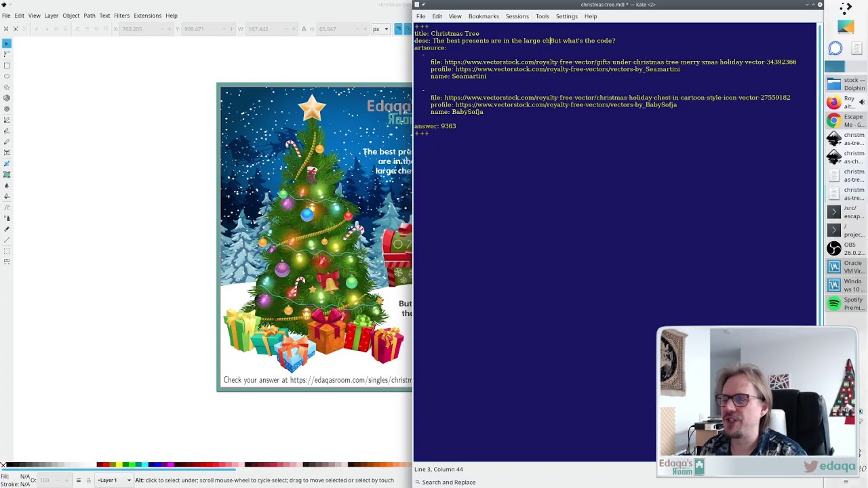868x488 pixels.
Task: Choose the Eraser tool in Inkscape
Action: click(x=7, y=228)
